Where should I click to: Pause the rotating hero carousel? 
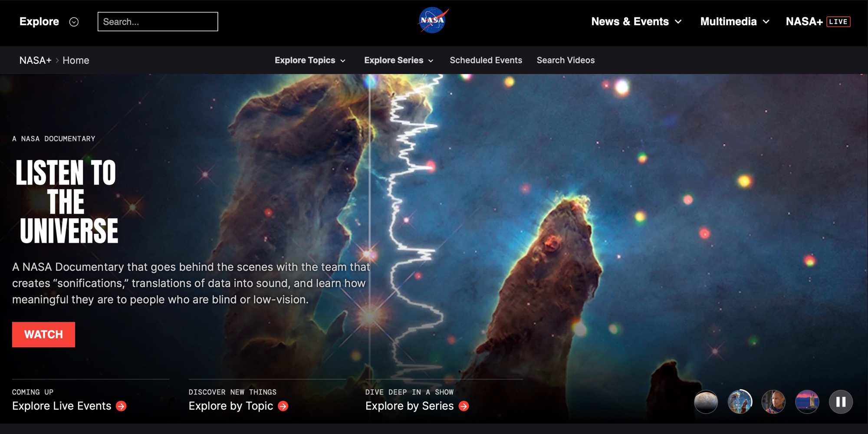pyautogui.click(x=841, y=401)
